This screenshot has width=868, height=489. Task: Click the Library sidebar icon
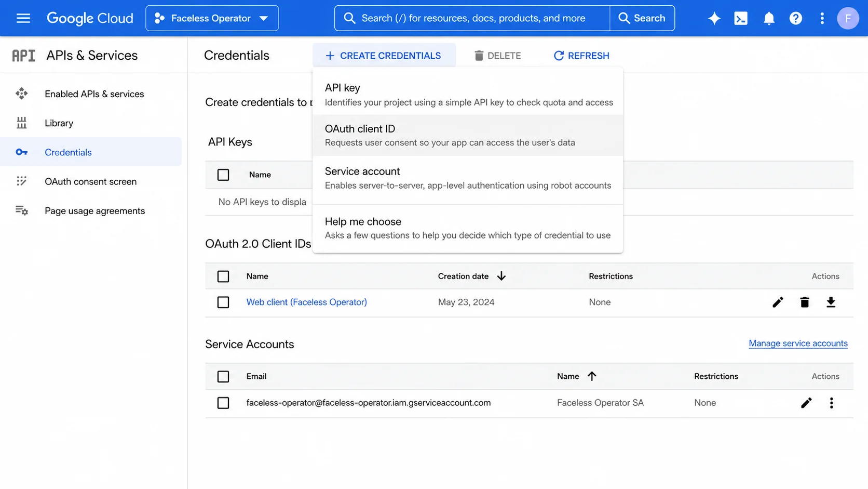(x=21, y=123)
